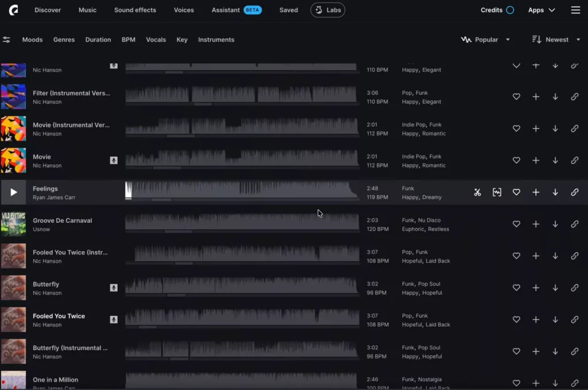
Task: Open the hamburger menu in top right corner
Action: pos(574,10)
